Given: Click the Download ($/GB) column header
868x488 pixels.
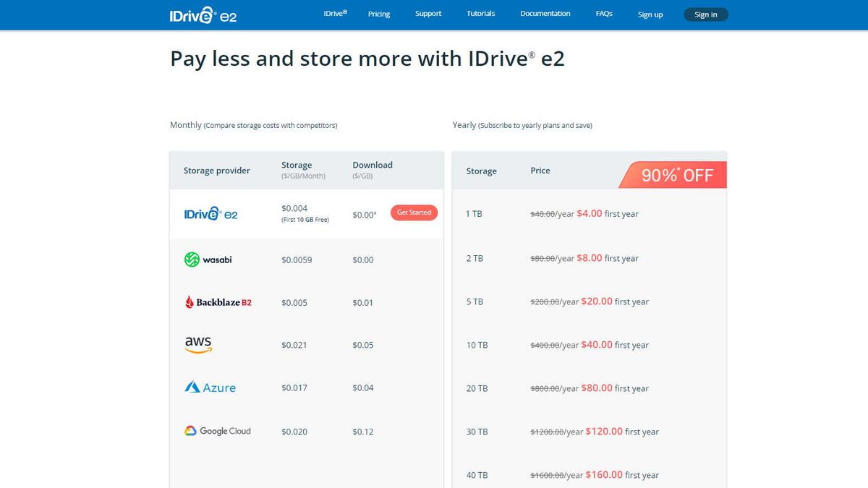Looking at the screenshot, I should tap(373, 170).
